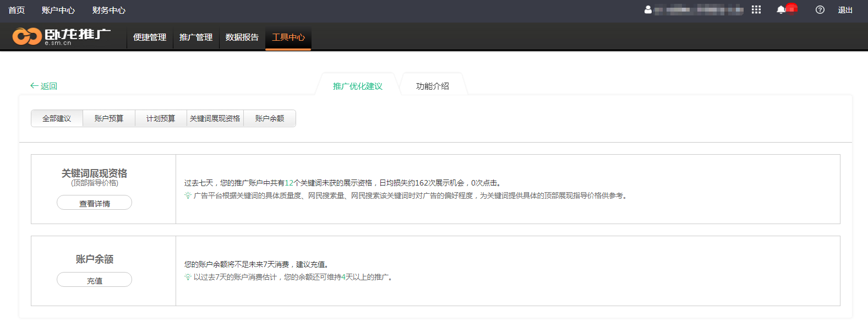Click the 关键词展现资格 card heading
868x321 pixels.
[94, 173]
